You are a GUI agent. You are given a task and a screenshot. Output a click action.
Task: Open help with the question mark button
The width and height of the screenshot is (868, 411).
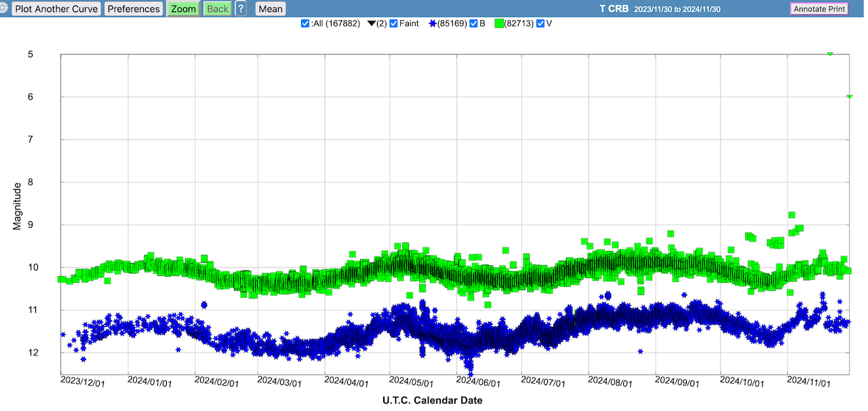click(241, 9)
